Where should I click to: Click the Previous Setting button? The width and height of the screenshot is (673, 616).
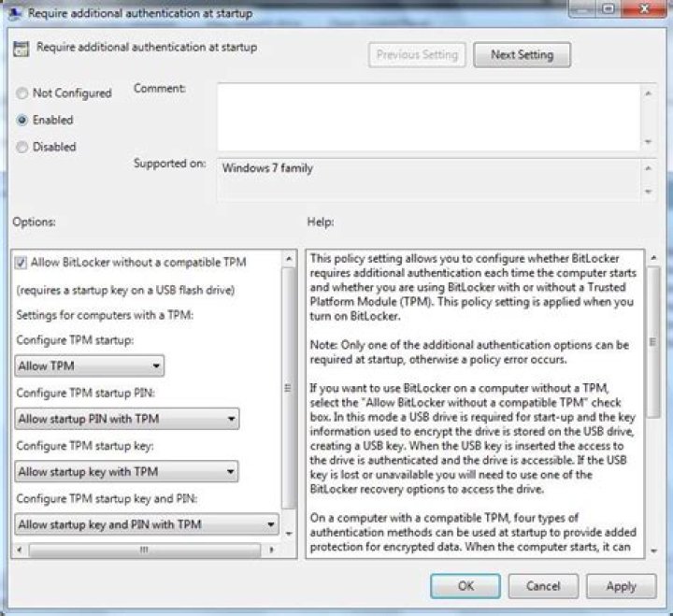click(417, 55)
